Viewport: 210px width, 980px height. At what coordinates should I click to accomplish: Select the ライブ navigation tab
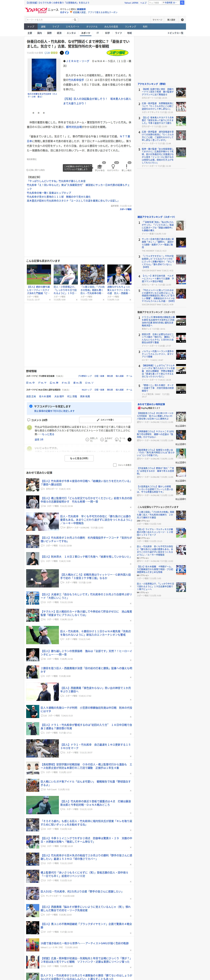56,27
